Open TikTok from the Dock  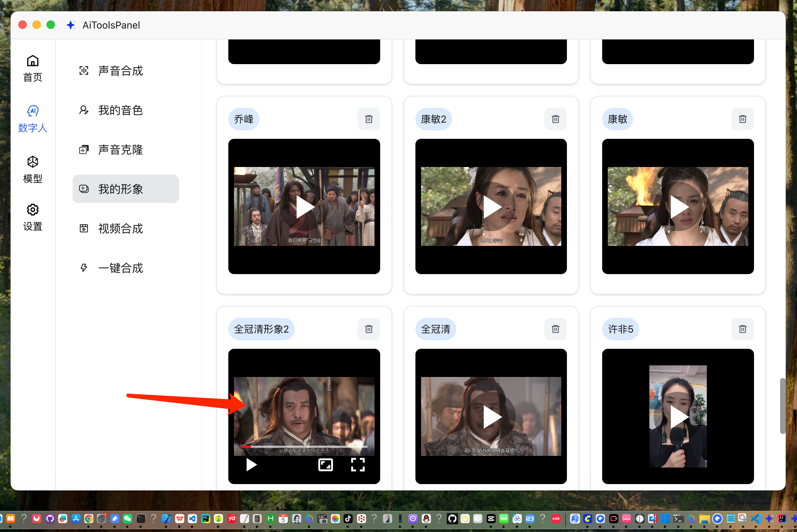pyautogui.click(x=348, y=519)
